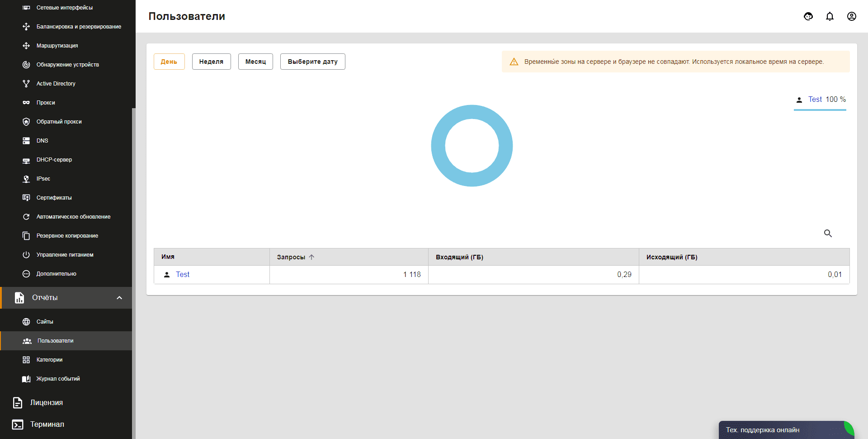Click the Power Management icon
868x439 pixels.
click(26, 255)
